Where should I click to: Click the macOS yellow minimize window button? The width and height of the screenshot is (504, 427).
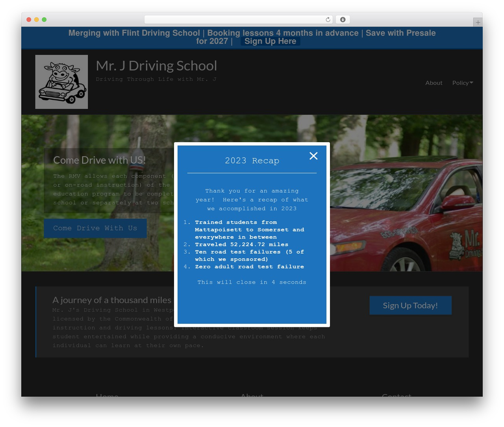(x=36, y=20)
